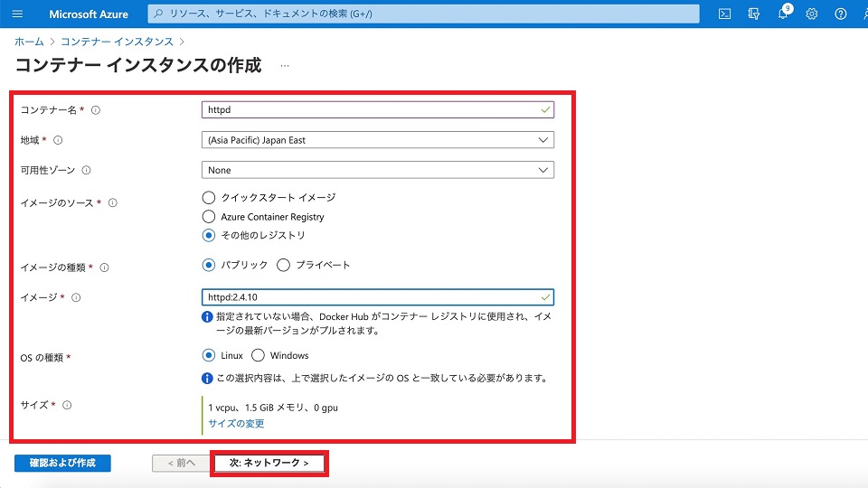Select Windows OS type
This screenshot has height=488, width=868.
[x=258, y=355]
